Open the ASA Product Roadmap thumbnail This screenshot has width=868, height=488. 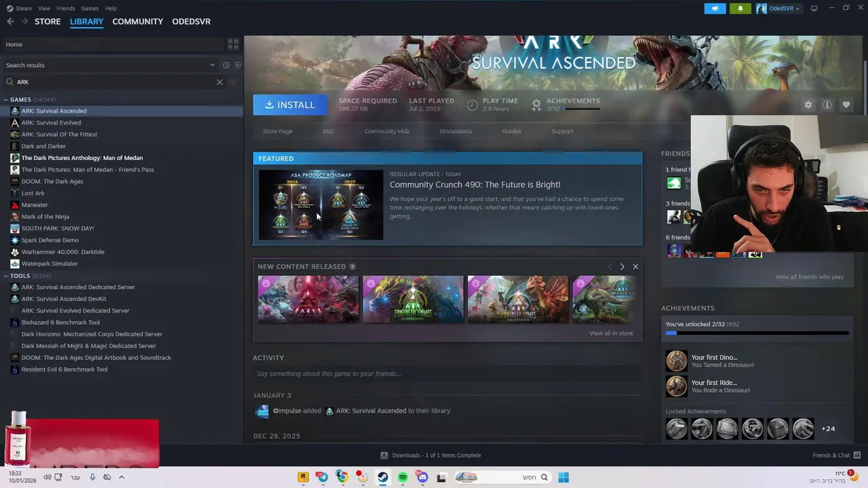(321, 205)
